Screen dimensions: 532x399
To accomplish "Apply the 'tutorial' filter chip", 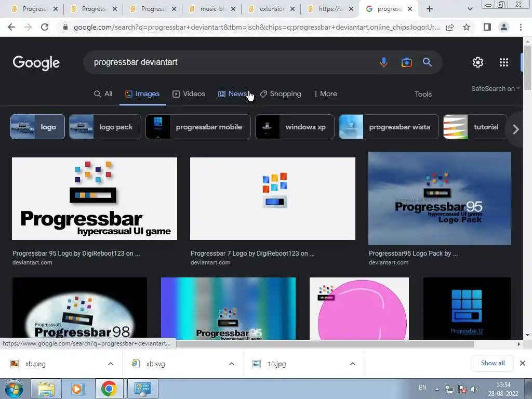I will pos(475,127).
